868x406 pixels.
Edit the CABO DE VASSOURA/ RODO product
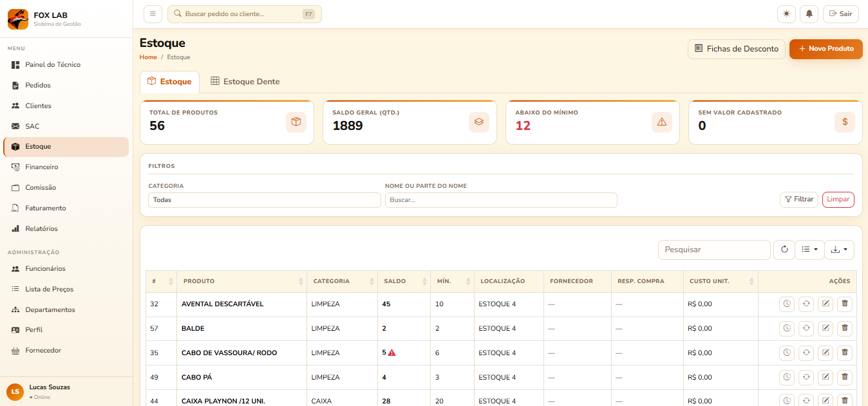click(x=825, y=353)
